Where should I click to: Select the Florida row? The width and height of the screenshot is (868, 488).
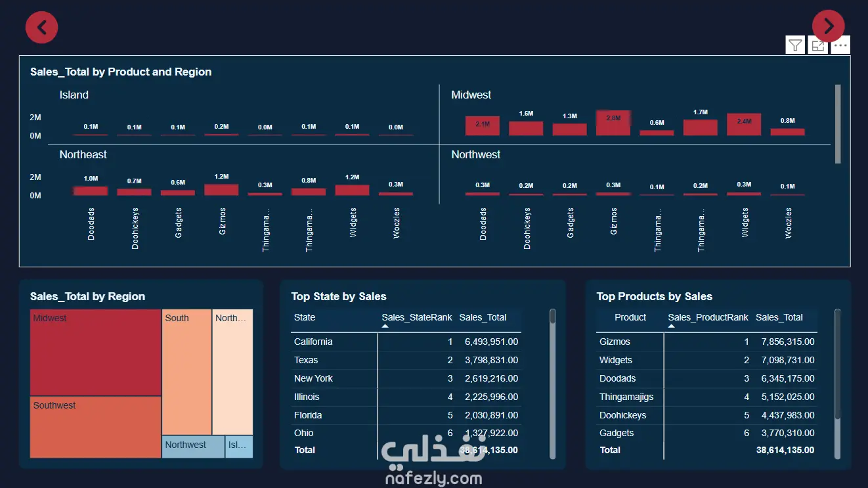click(x=406, y=415)
